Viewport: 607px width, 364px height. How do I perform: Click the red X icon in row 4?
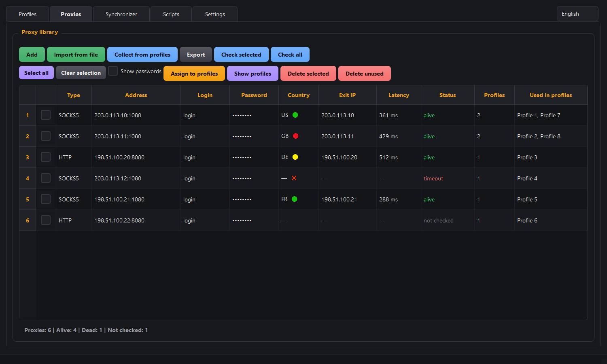[294, 178]
